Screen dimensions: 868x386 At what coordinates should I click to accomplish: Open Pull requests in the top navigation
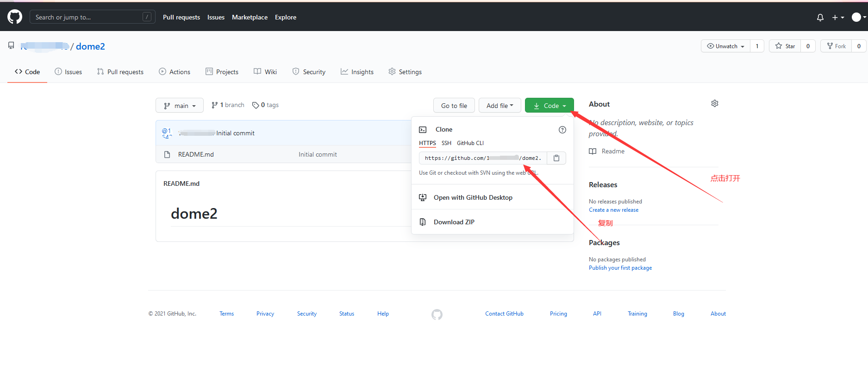point(181,17)
